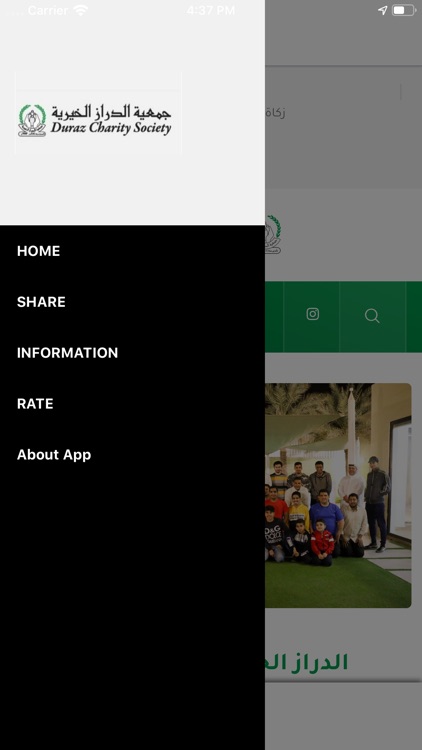Tap the 4:37 PM clock
Viewport: 422px width, 750px height.
pyautogui.click(x=211, y=10)
